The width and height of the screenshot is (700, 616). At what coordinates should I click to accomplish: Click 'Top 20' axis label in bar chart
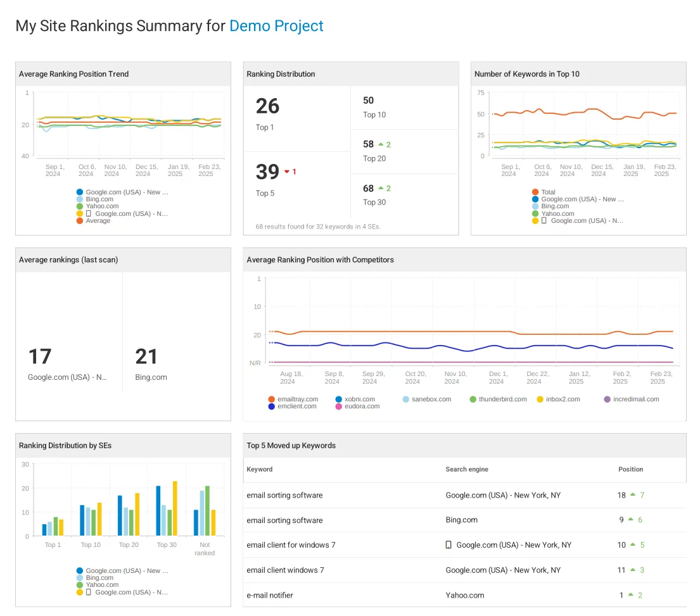pos(129,545)
